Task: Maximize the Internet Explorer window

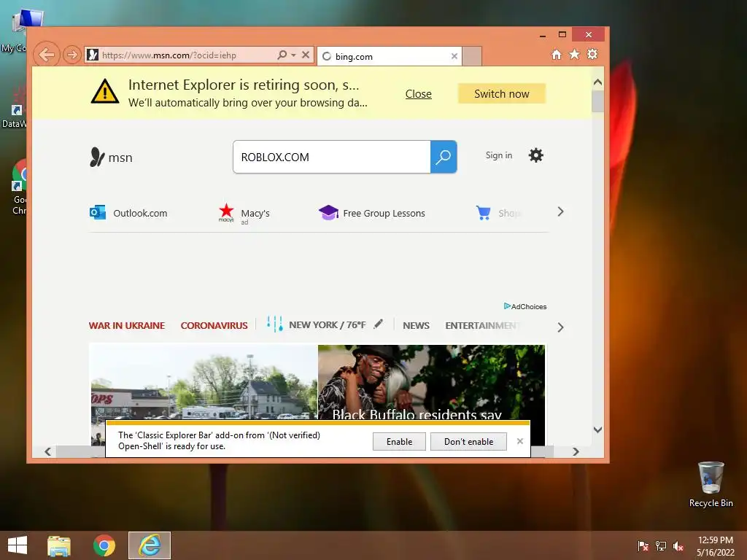Action: tap(562, 34)
